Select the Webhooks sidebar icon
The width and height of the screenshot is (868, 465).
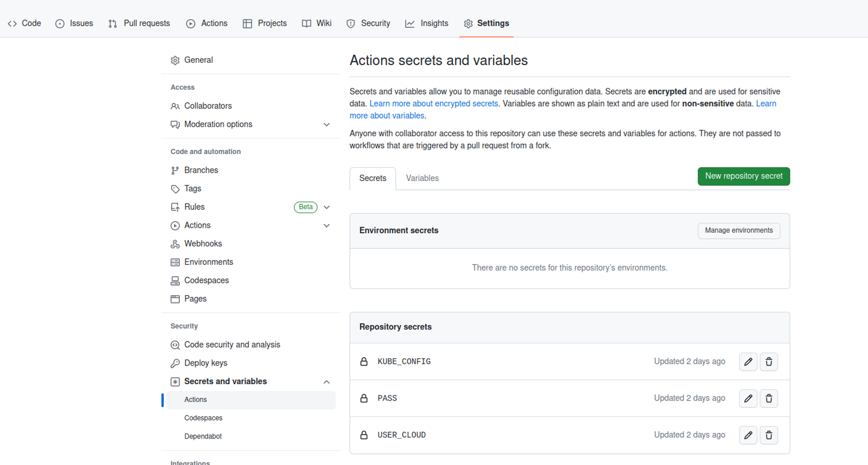pos(175,244)
